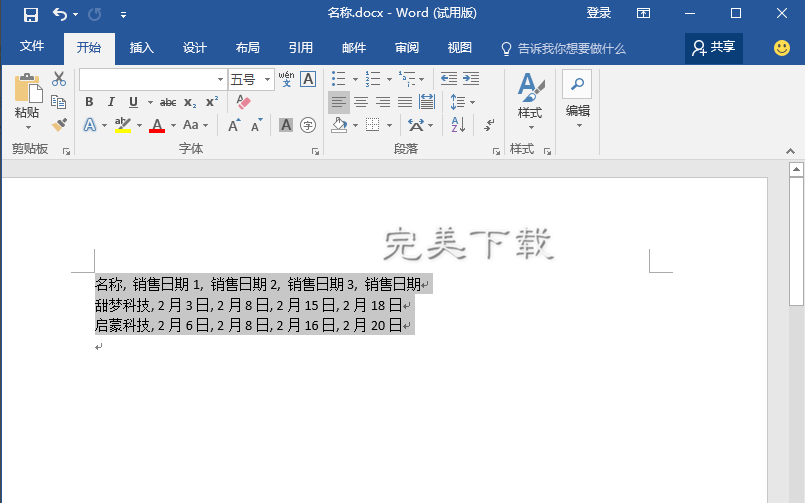Viewport: 805px width, 503px height.
Task: Open the phonetic guide (wén) tool
Action: click(x=286, y=79)
